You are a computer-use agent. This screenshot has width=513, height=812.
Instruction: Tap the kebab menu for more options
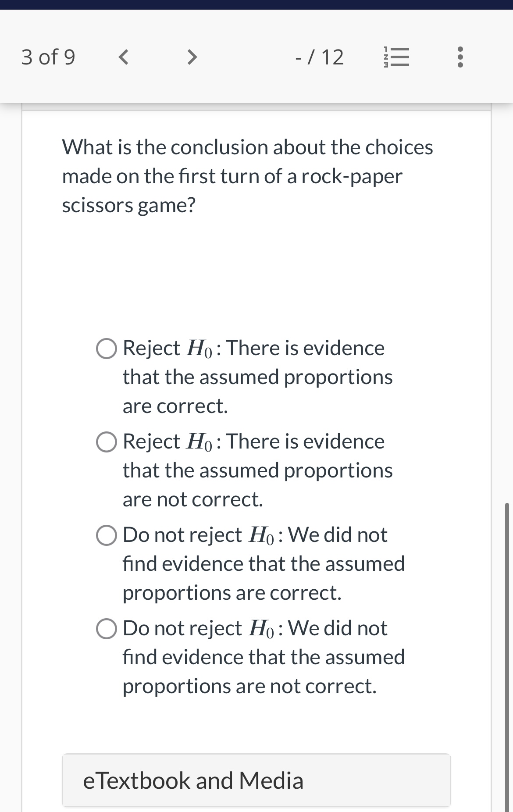(x=459, y=57)
